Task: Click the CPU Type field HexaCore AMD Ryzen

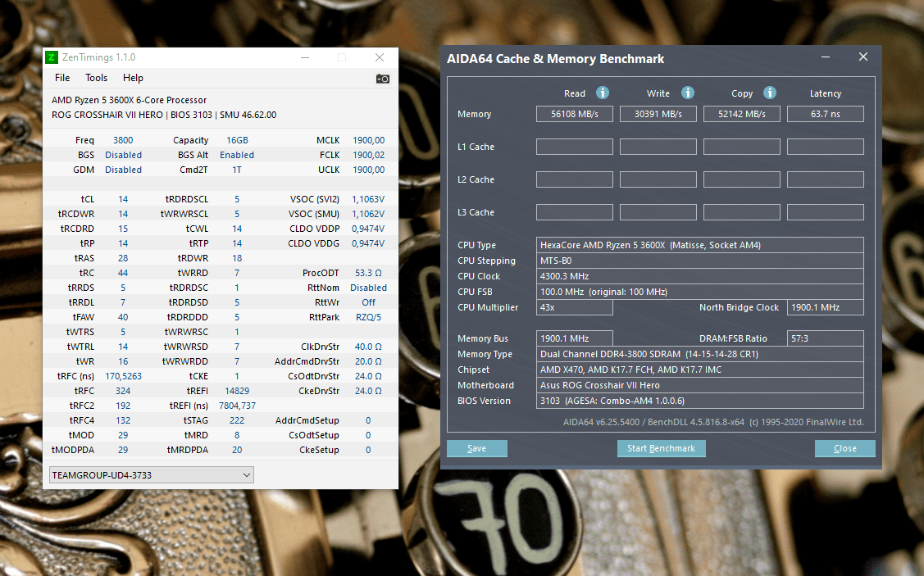Action: pyautogui.click(x=700, y=245)
